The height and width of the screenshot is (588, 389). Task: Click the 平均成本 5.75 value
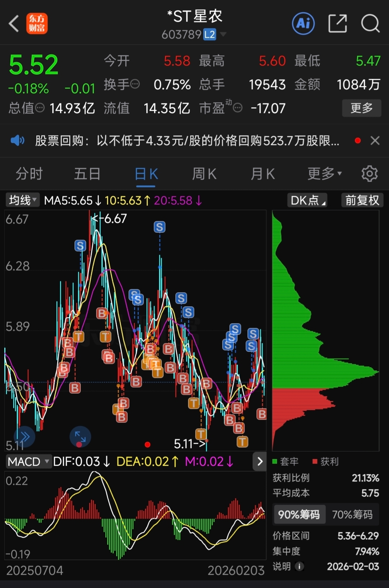pyautogui.click(x=370, y=493)
